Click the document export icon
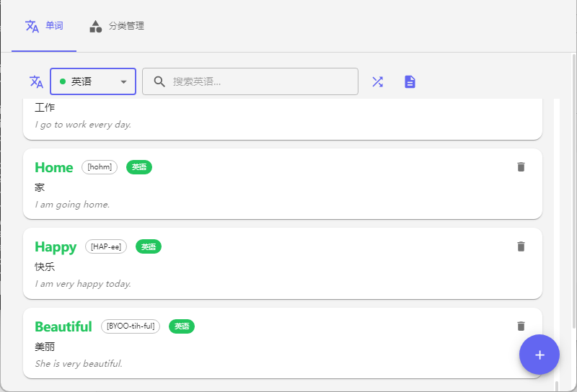Image resolution: width=577 pixels, height=392 pixels. (x=410, y=81)
